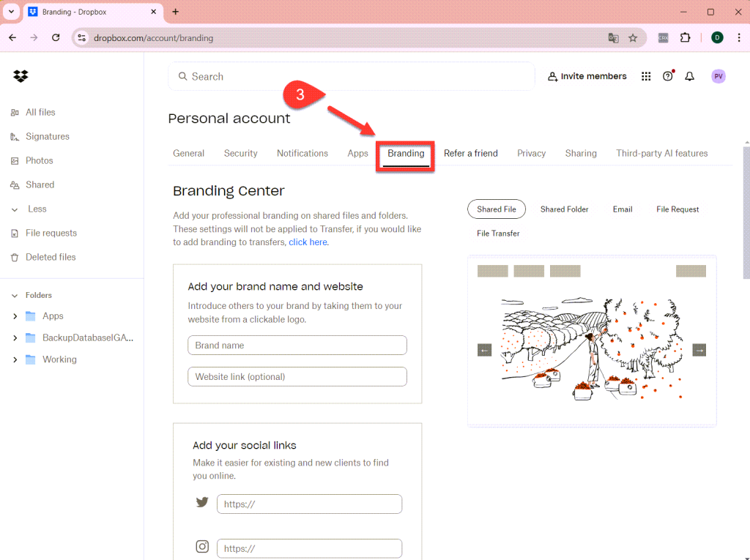
Task: Click the browser address bar URL
Action: click(154, 38)
